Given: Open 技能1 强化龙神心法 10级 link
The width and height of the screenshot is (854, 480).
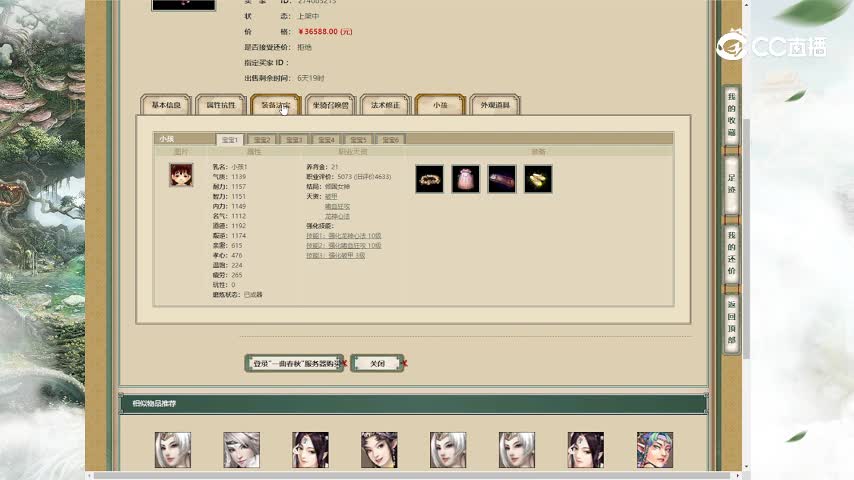Looking at the screenshot, I should tap(344, 236).
